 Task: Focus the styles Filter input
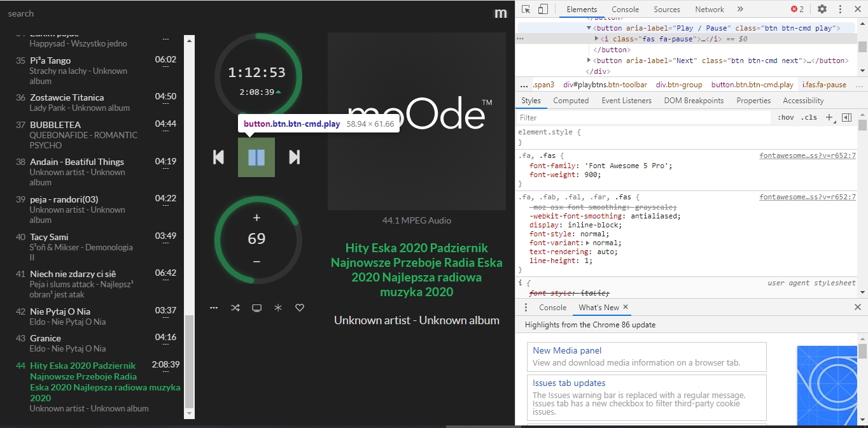[x=644, y=118]
